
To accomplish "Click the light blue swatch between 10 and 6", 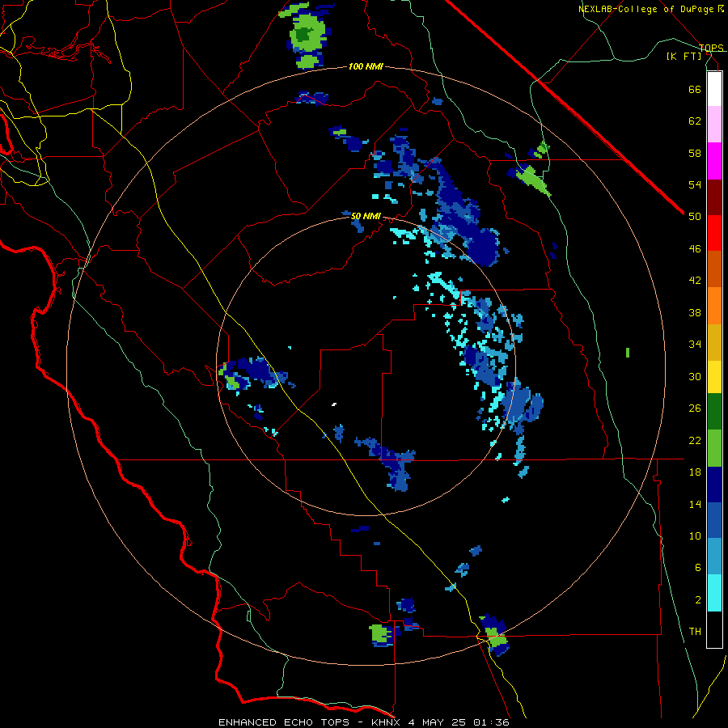I will (714, 557).
